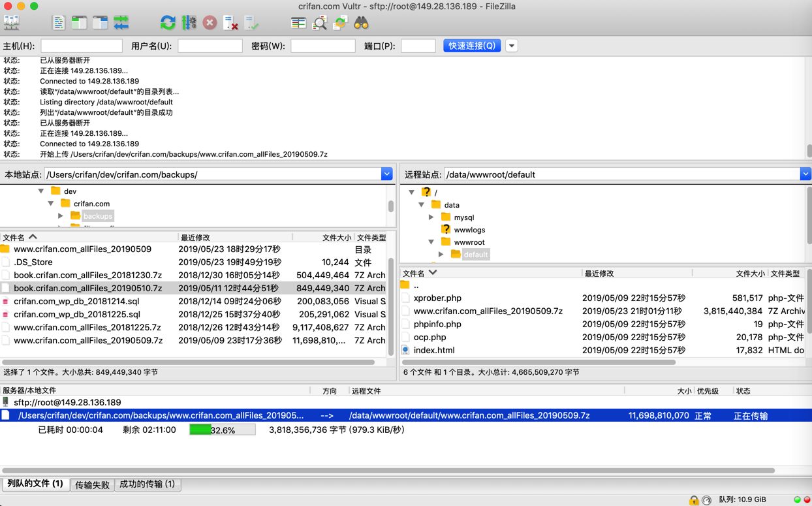Viewport: 812px width, 506px height.
Task: Open the remote site path dropdown
Action: point(805,174)
